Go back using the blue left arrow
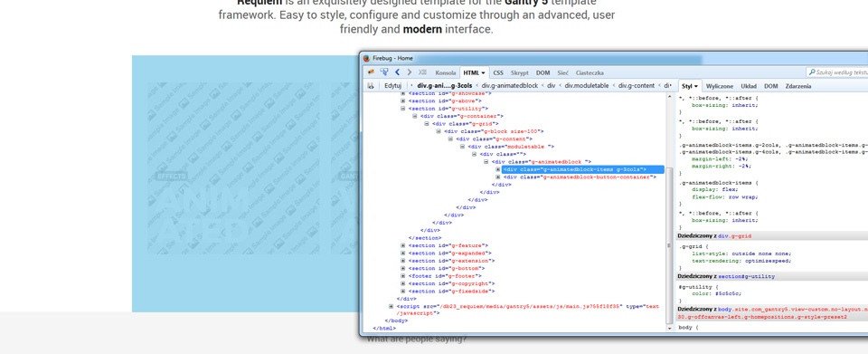 [398, 72]
